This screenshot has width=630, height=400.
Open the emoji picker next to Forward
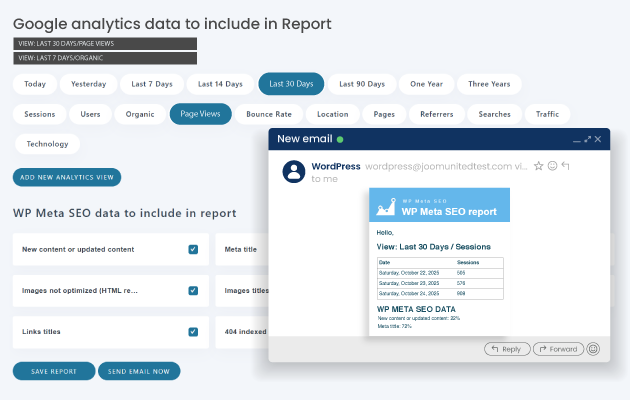point(593,349)
